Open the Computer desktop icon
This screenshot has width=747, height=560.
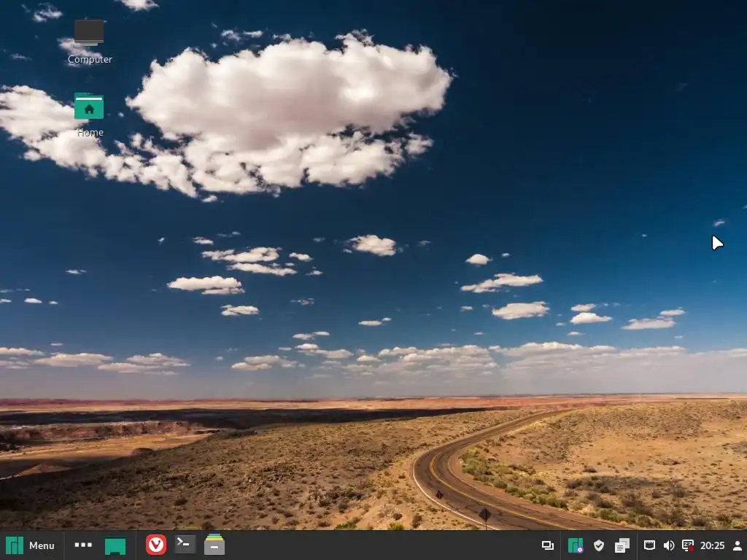tap(89, 42)
